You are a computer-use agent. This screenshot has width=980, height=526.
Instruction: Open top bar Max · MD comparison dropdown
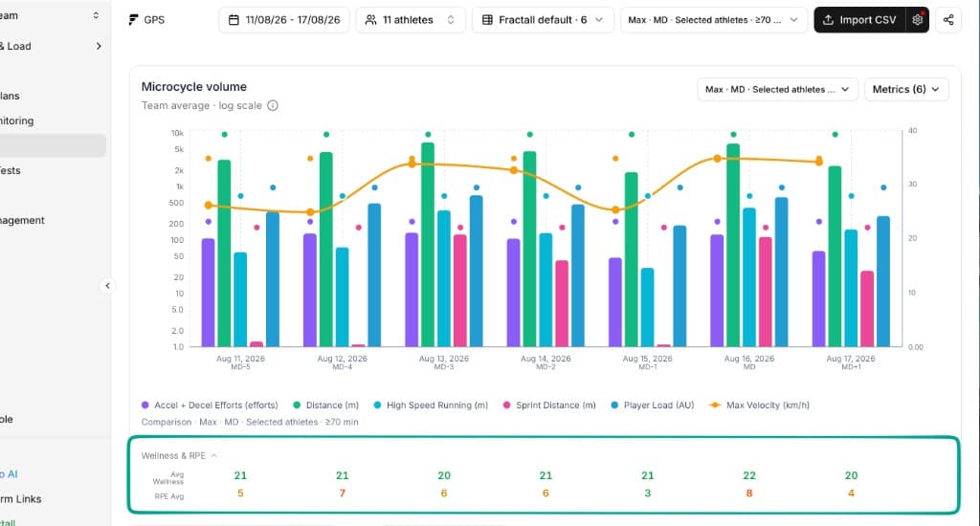tap(714, 20)
